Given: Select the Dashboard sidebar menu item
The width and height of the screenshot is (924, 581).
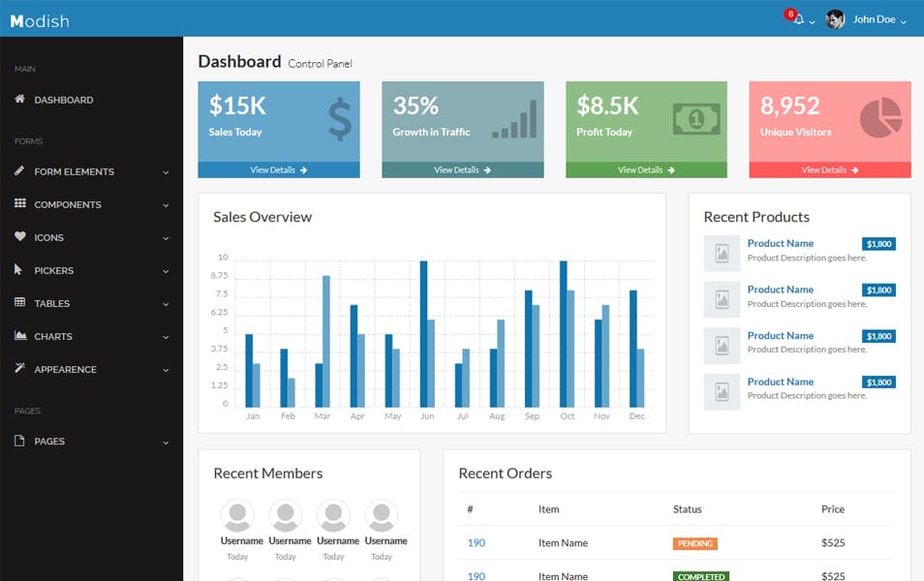Looking at the screenshot, I should click(x=64, y=100).
